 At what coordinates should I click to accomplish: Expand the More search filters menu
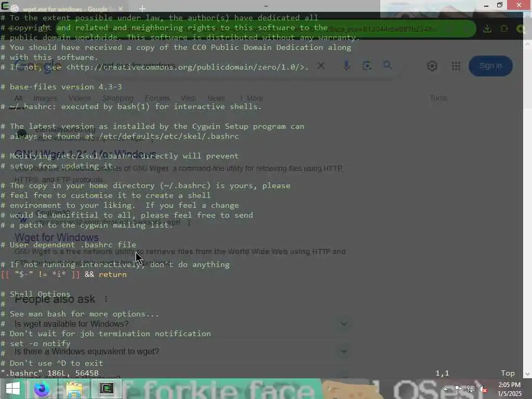[251, 98]
